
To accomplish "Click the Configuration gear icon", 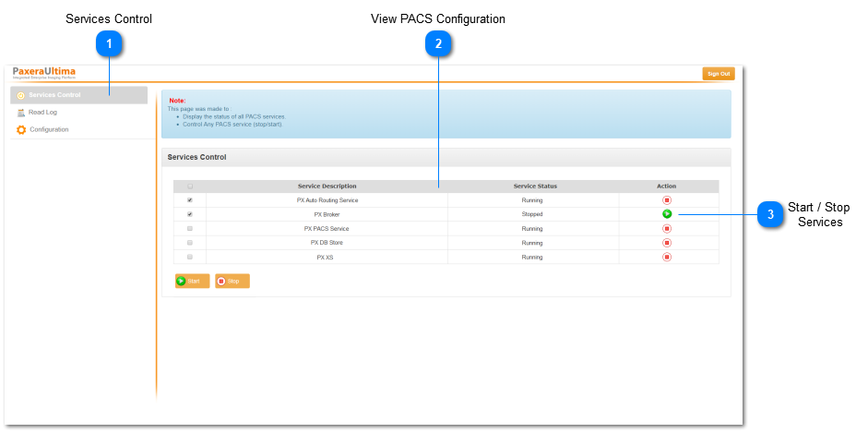I will 21,130.
